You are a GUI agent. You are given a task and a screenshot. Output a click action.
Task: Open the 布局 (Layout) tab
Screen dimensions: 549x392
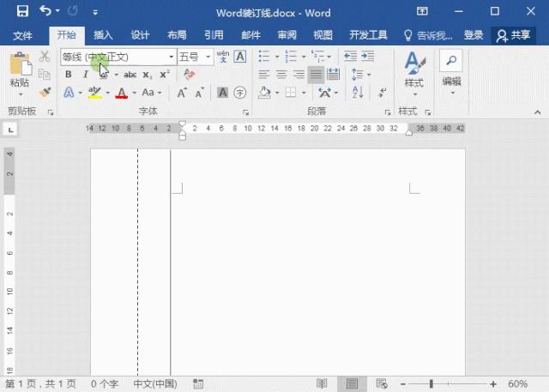177,35
